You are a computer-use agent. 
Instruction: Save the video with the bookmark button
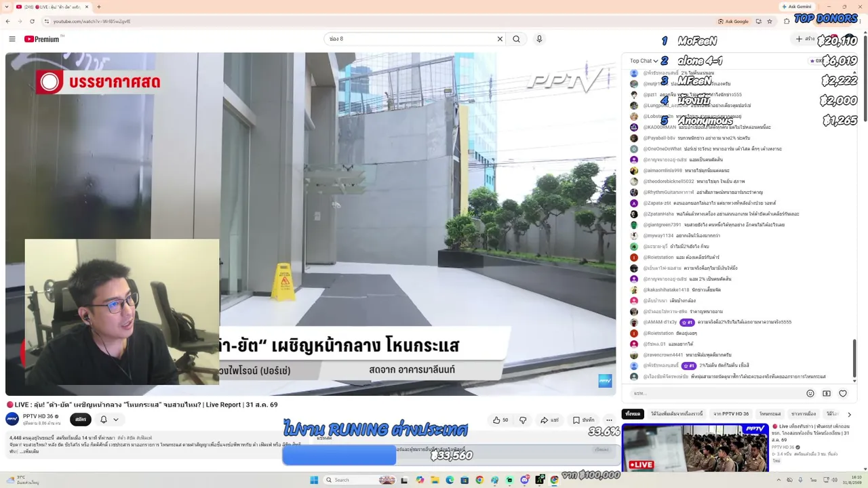(583, 420)
